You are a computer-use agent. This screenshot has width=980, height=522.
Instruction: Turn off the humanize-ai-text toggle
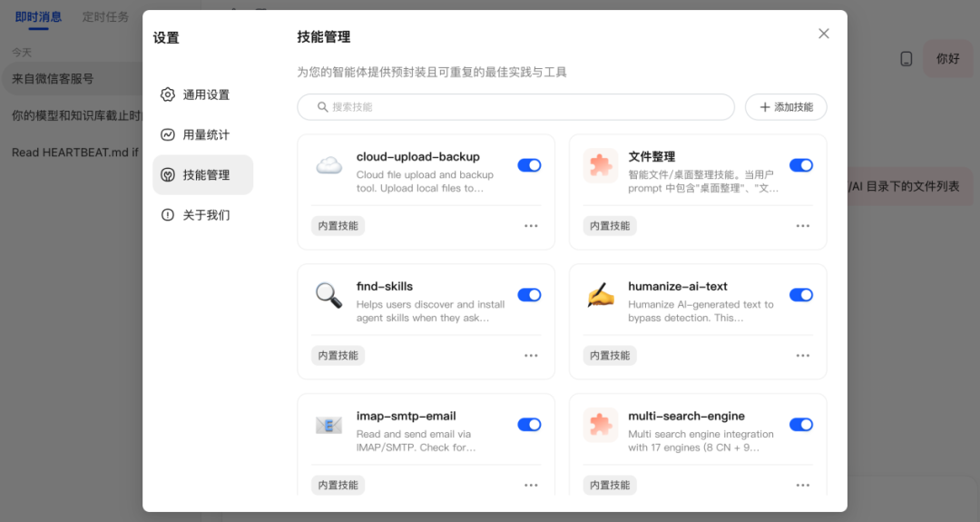pyautogui.click(x=801, y=295)
